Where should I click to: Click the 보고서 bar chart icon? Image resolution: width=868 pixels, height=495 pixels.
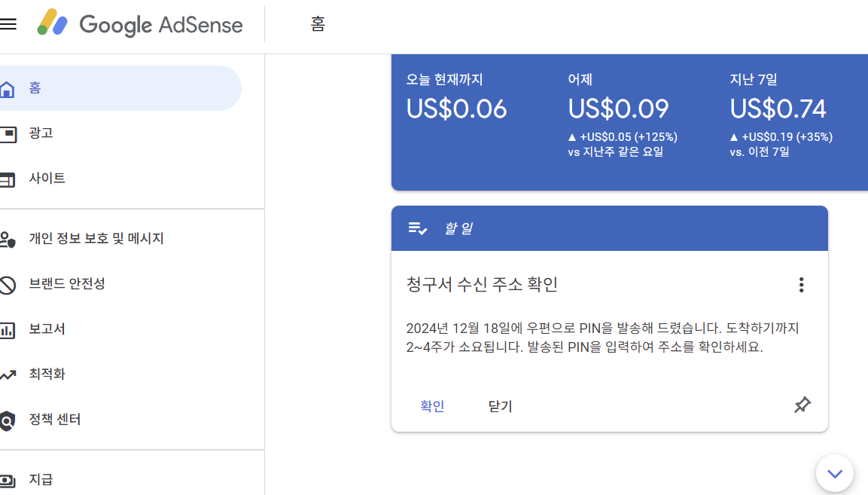tap(8, 330)
